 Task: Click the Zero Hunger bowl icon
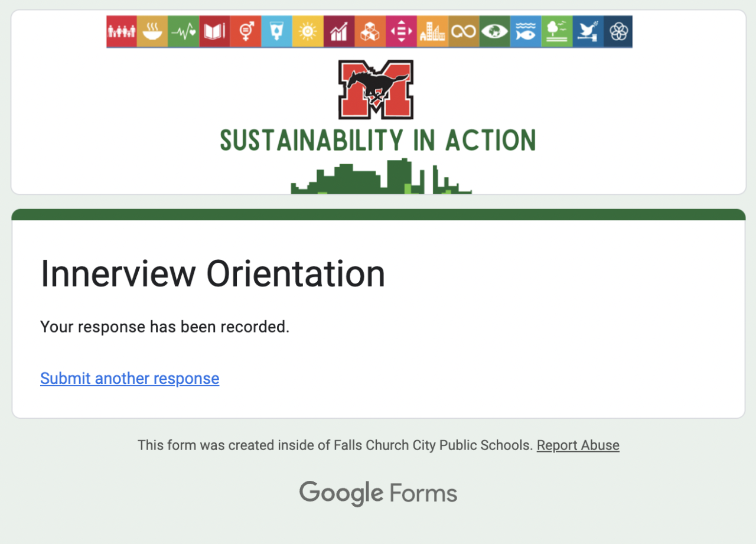(x=152, y=32)
